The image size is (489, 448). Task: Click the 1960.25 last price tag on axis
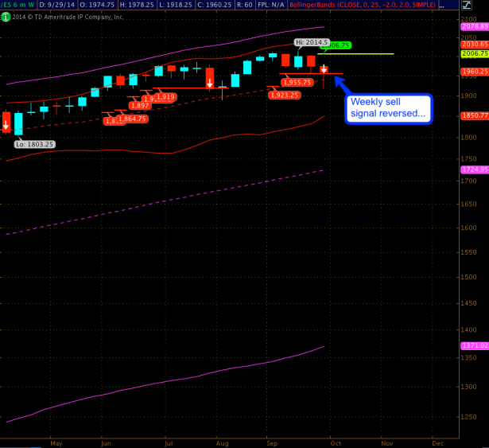(474, 71)
